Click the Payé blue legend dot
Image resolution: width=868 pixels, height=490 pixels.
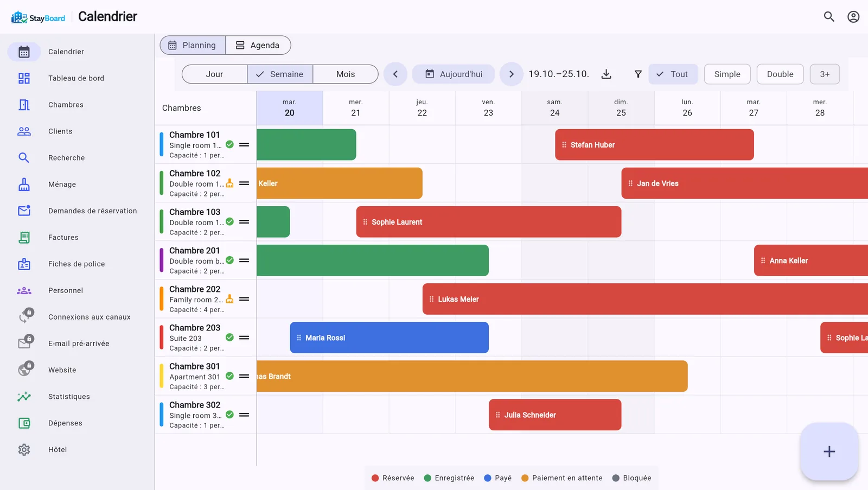487,478
